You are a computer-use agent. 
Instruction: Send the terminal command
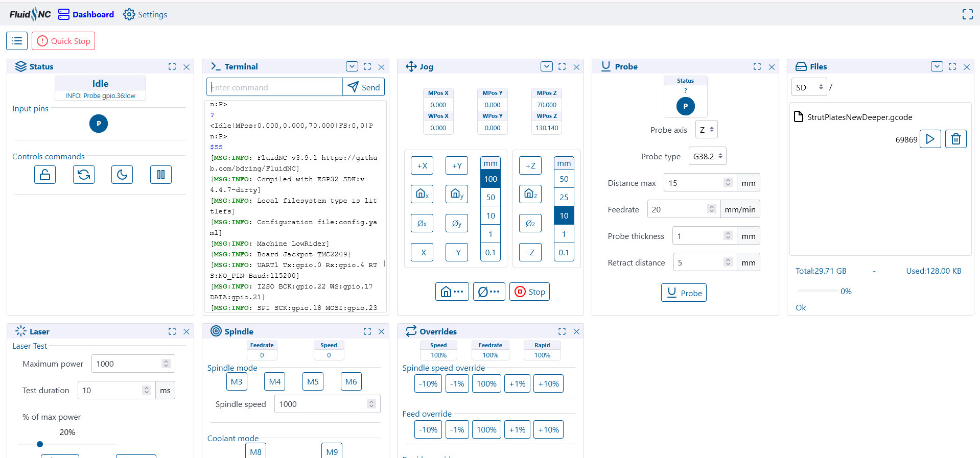(x=364, y=87)
